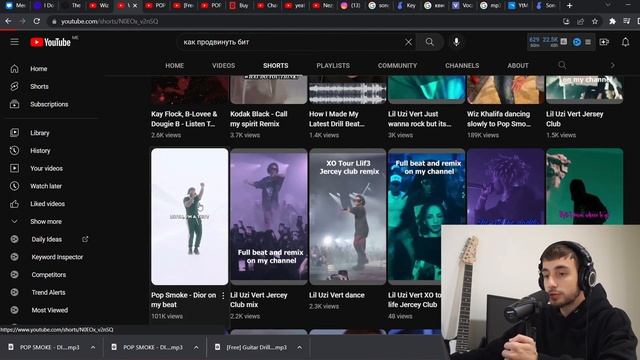This screenshot has height=360, width=640.
Task: Start voice search with microphone
Action: [456, 42]
